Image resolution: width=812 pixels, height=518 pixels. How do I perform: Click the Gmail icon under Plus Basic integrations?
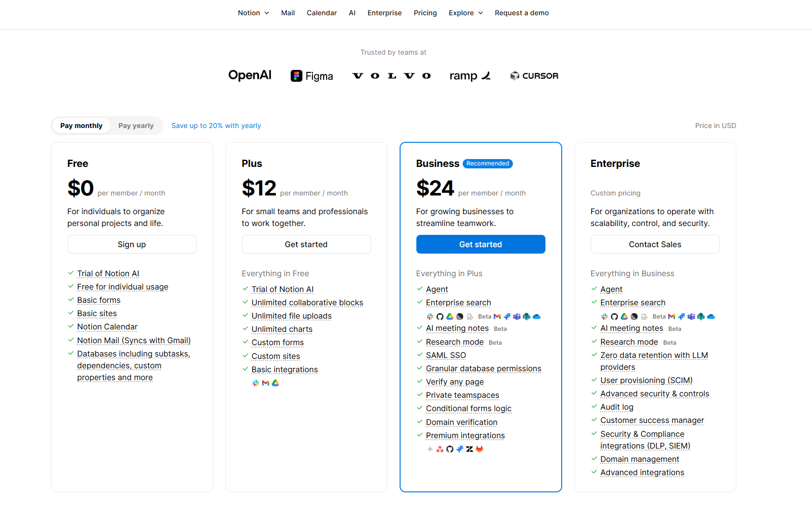pos(266,383)
